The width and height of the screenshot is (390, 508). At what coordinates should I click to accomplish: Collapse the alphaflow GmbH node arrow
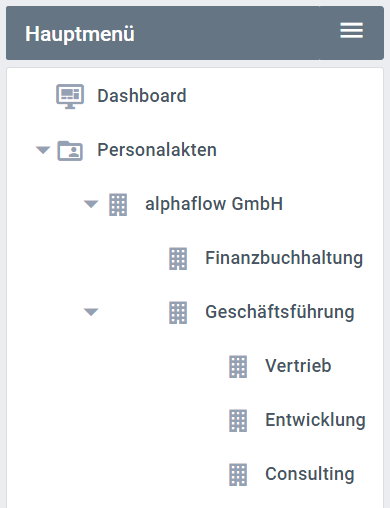point(91,204)
